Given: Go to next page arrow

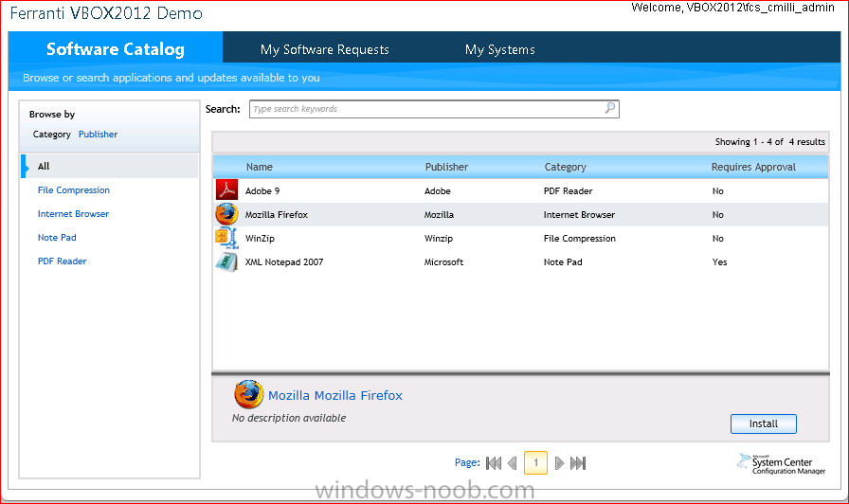Looking at the screenshot, I should (559, 463).
